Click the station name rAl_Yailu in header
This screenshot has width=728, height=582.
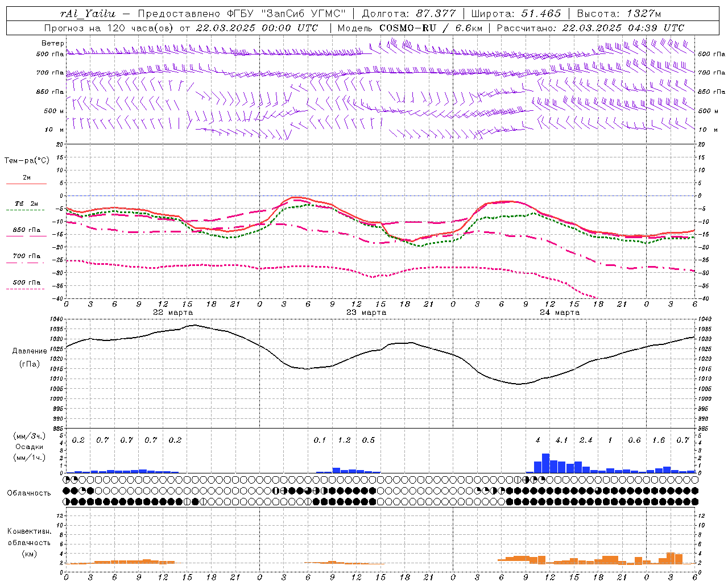[x=88, y=14]
